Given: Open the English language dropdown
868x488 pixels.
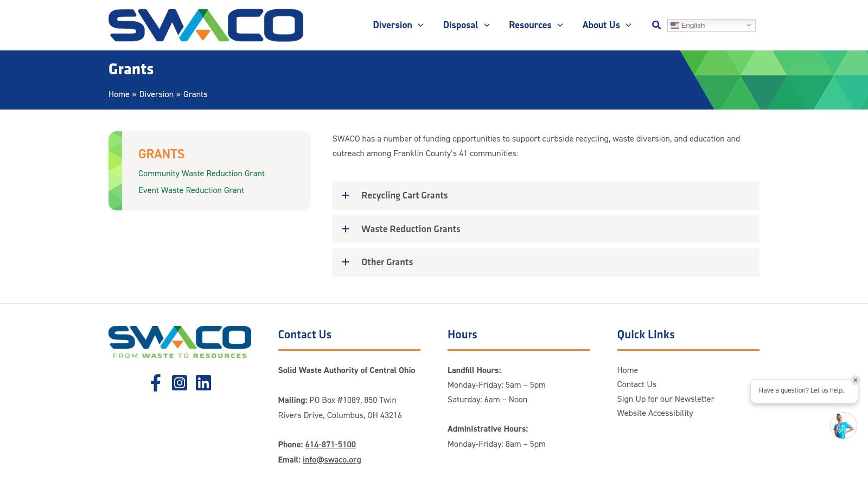Looking at the screenshot, I should (x=711, y=25).
